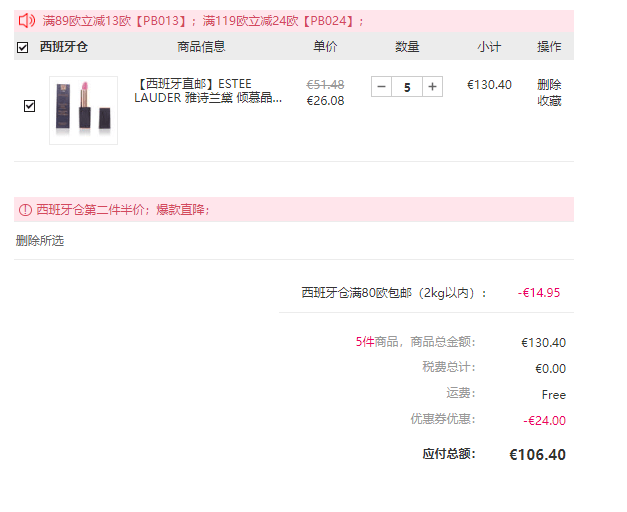627x512 pixels.
Task: Click the 小计 column header
Action: pyautogui.click(x=489, y=47)
